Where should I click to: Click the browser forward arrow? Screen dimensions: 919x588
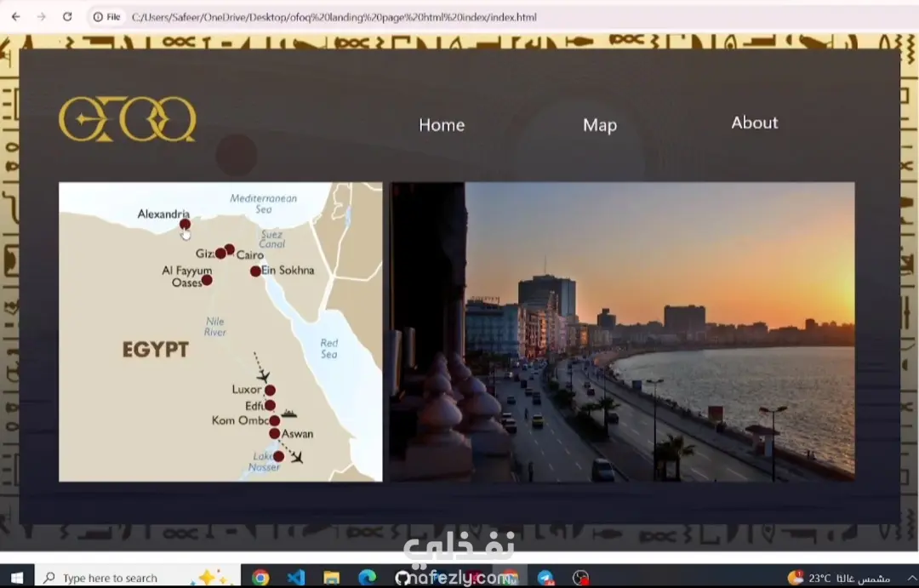click(x=41, y=17)
